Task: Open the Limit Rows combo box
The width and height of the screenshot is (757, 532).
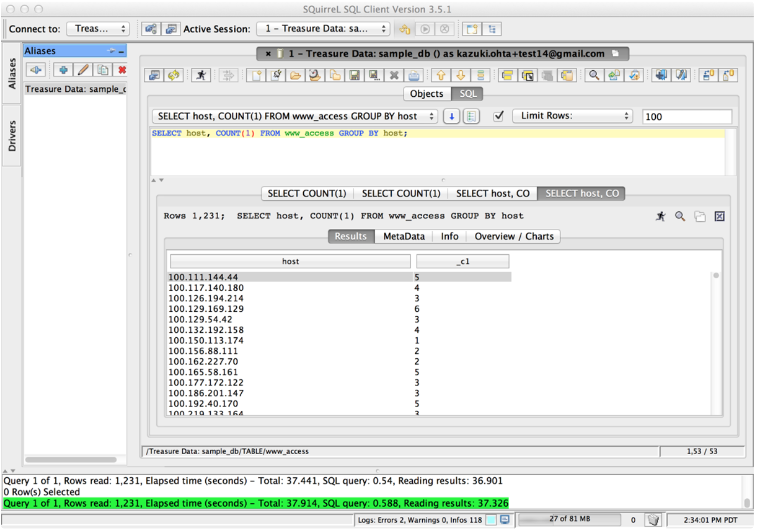Action: pos(572,116)
